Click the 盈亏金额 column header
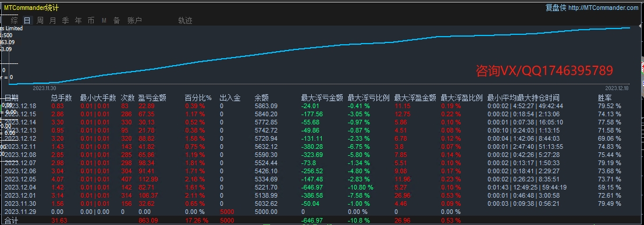 pos(152,98)
